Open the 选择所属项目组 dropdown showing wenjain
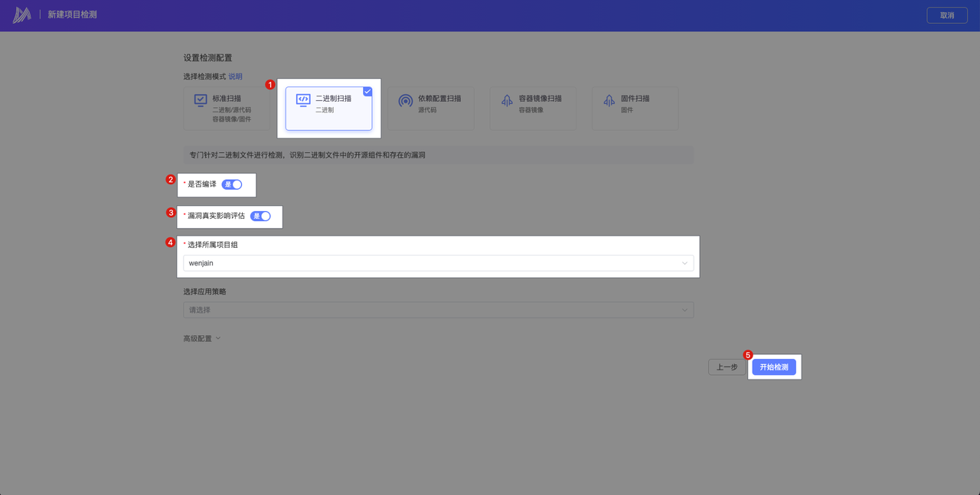 (x=438, y=263)
